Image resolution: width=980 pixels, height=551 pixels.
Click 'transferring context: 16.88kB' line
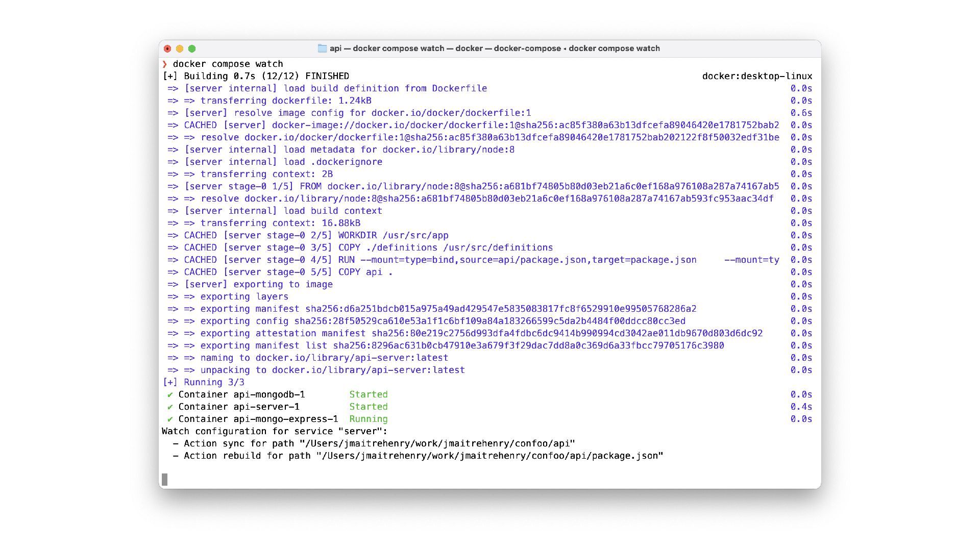coord(264,223)
